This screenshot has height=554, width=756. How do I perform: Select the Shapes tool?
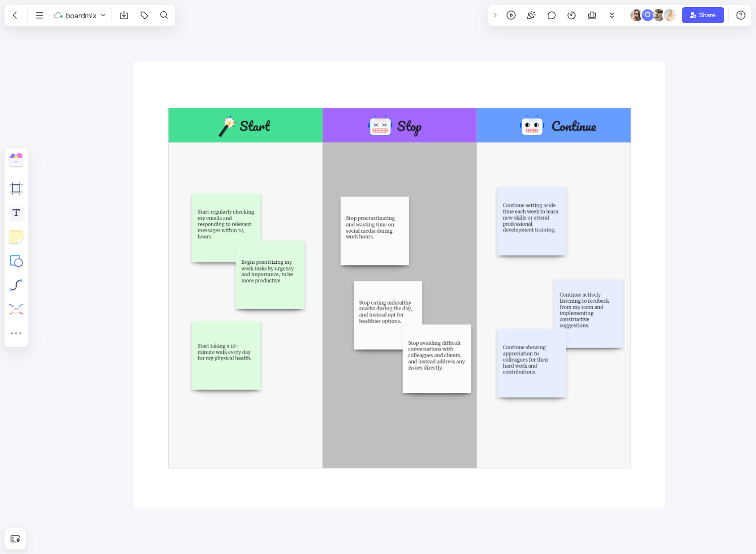(16, 261)
